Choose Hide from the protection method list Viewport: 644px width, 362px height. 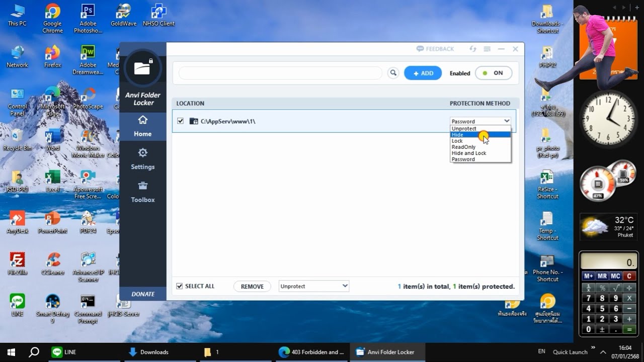pyautogui.click(x=480, y=135)
